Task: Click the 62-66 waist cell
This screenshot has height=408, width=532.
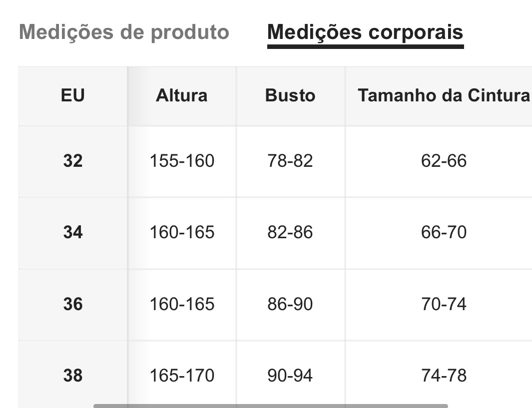Action: point(444,161)
